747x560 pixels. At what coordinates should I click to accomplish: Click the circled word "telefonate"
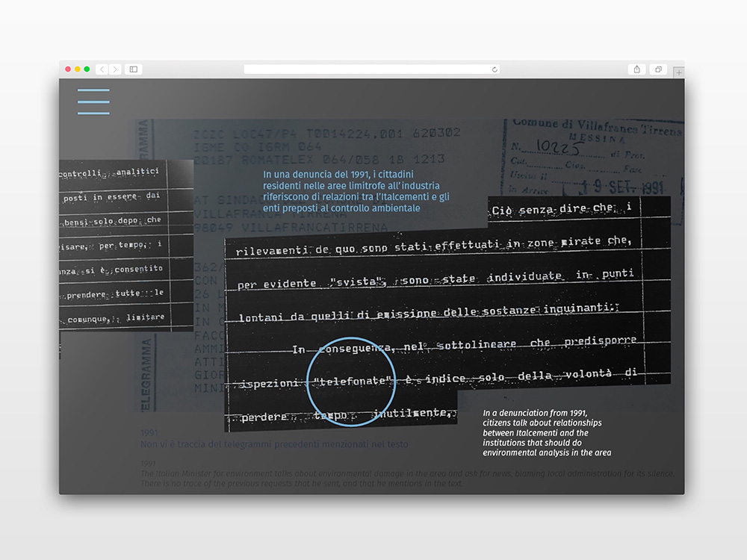click(352, 381)
